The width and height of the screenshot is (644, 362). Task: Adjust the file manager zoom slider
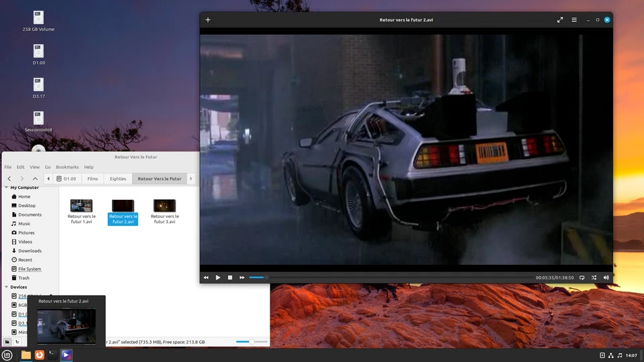click(x=252, y=341)
